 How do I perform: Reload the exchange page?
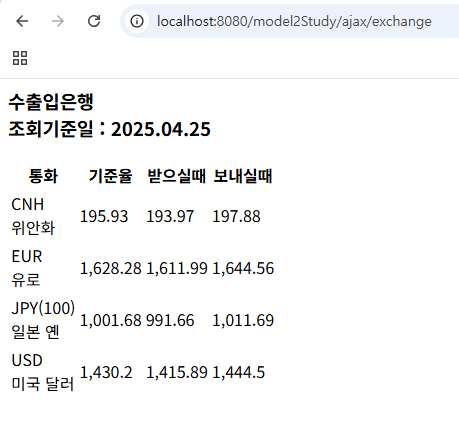pos(94,21)
